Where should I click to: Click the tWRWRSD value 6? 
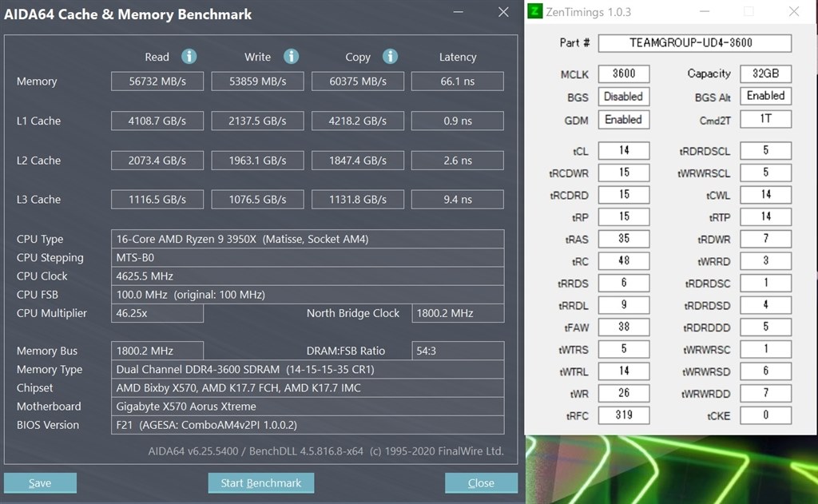[x=765, y=371]
